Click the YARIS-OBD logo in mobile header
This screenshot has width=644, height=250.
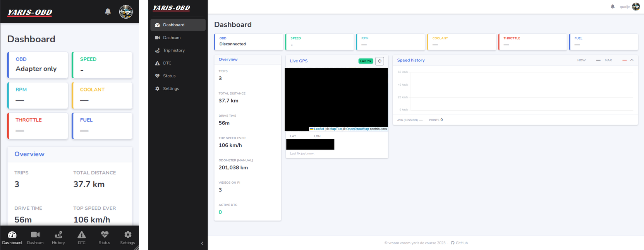pos(30,12)
